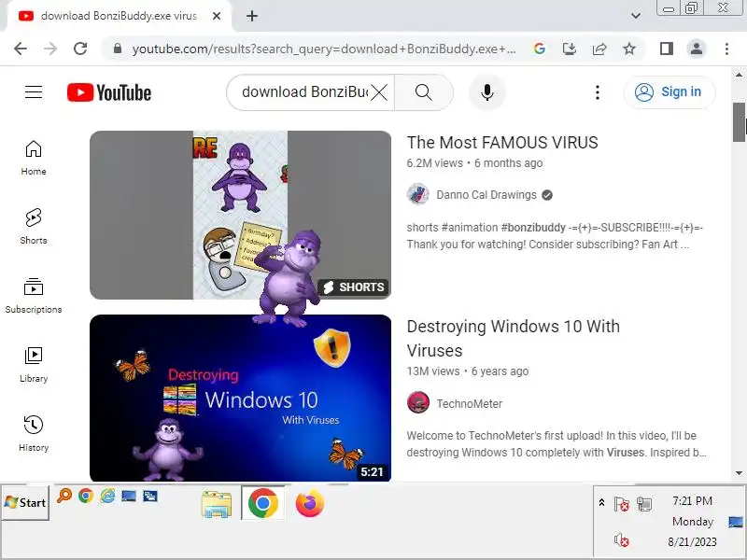The height and width of the screenshot is (560, 747).
Task: Start voice search with microphone
Action: coord(486,92)
